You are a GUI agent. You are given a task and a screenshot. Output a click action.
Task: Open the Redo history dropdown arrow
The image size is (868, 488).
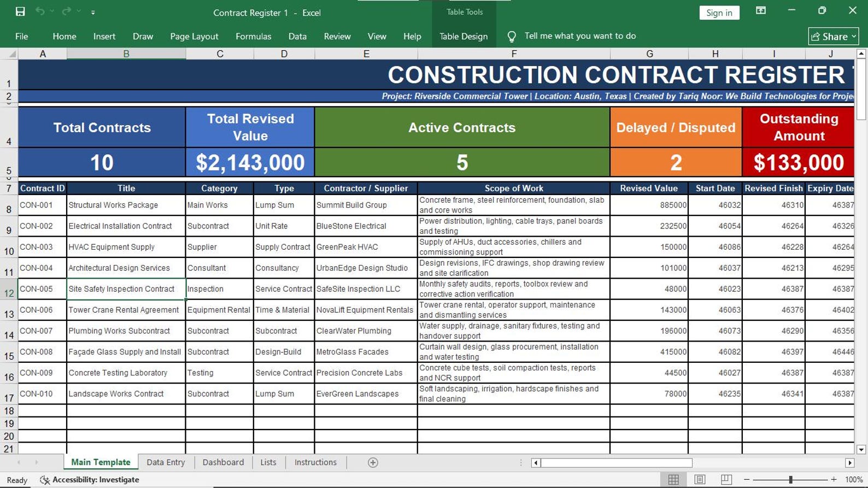pyautogui.click(x=79, y=11)
